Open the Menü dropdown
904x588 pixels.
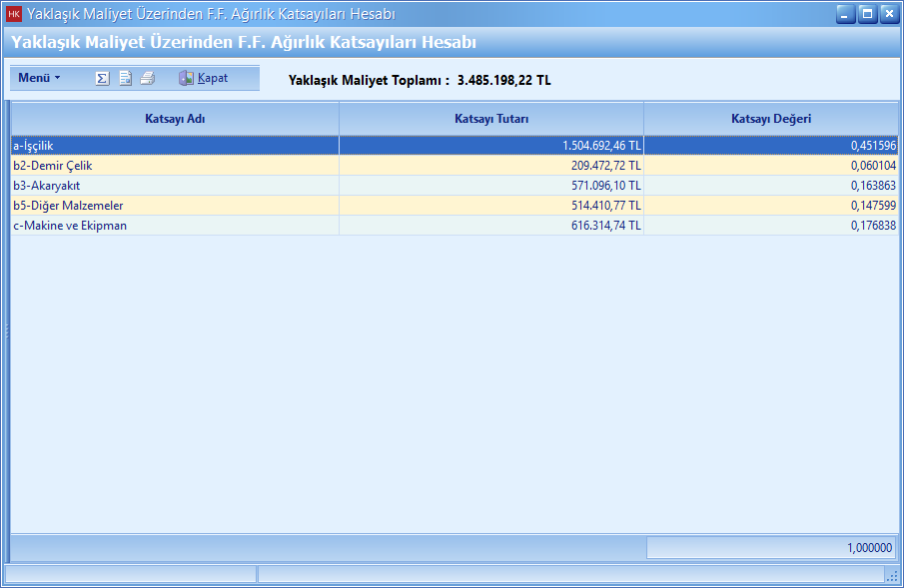tap(39, 78)
